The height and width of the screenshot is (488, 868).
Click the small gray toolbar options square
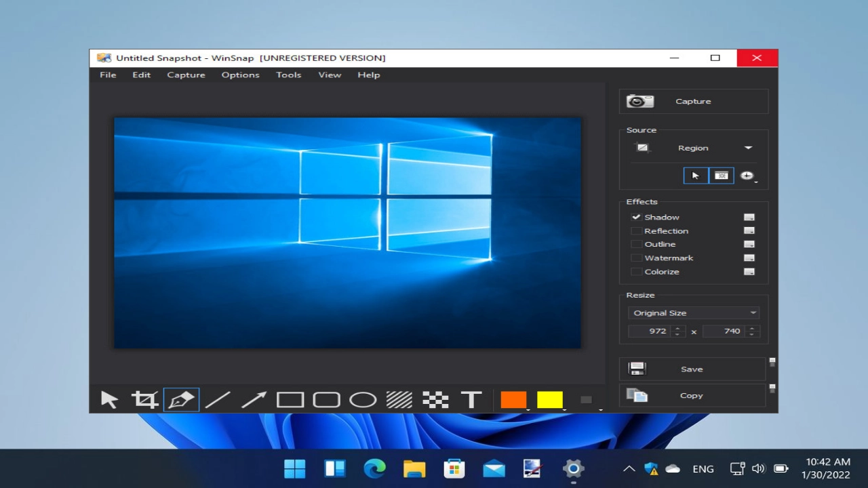587,400
